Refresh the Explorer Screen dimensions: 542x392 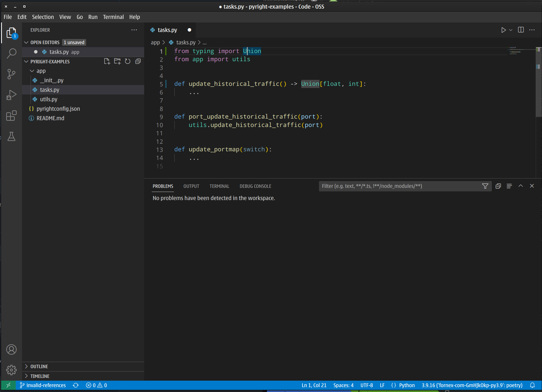(x=128, y=61)
